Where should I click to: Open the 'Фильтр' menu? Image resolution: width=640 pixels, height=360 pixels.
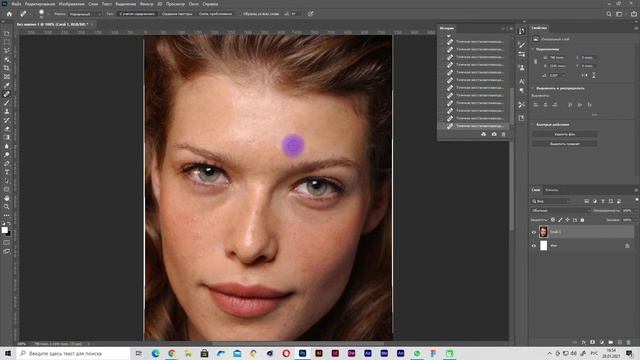pyautogui.click(x=147, y=4)
